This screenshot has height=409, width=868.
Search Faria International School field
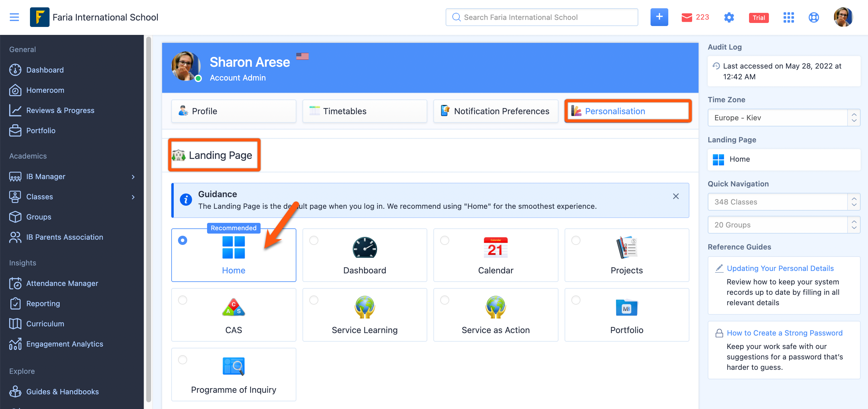[541, 17]
